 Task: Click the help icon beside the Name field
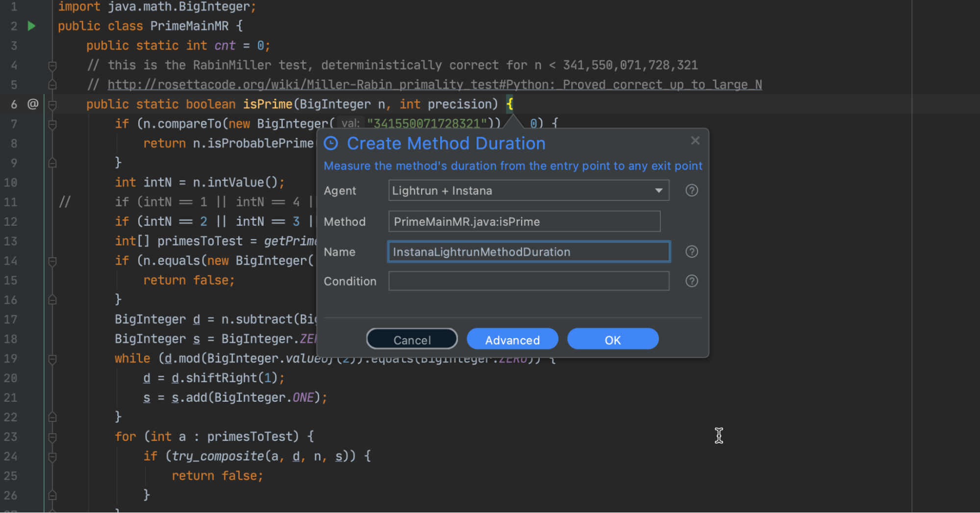691,252
